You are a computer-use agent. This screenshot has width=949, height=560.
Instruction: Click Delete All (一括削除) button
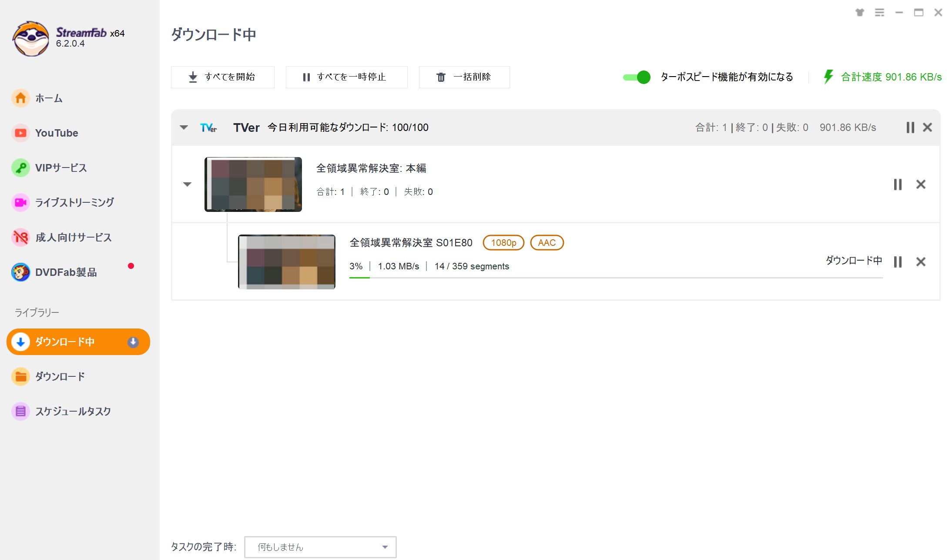pyautogui.click(x=464, y=77)
